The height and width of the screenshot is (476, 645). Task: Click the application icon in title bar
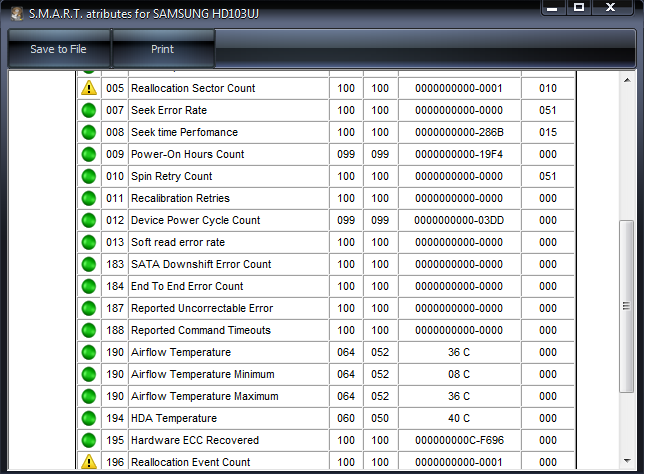point(16,13)
